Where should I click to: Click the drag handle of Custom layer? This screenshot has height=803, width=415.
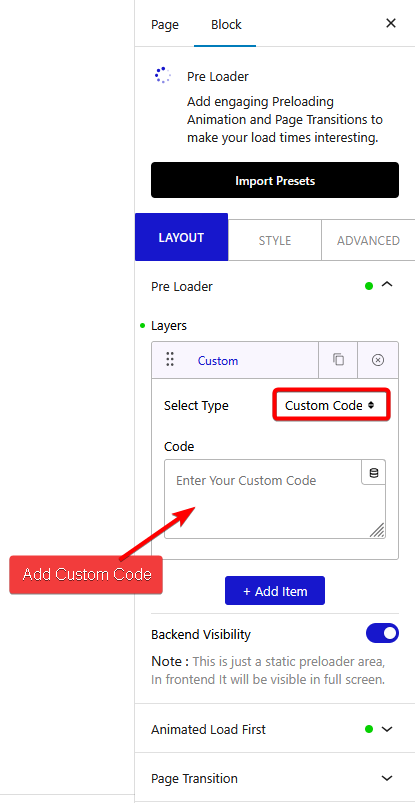pos(171,359)
